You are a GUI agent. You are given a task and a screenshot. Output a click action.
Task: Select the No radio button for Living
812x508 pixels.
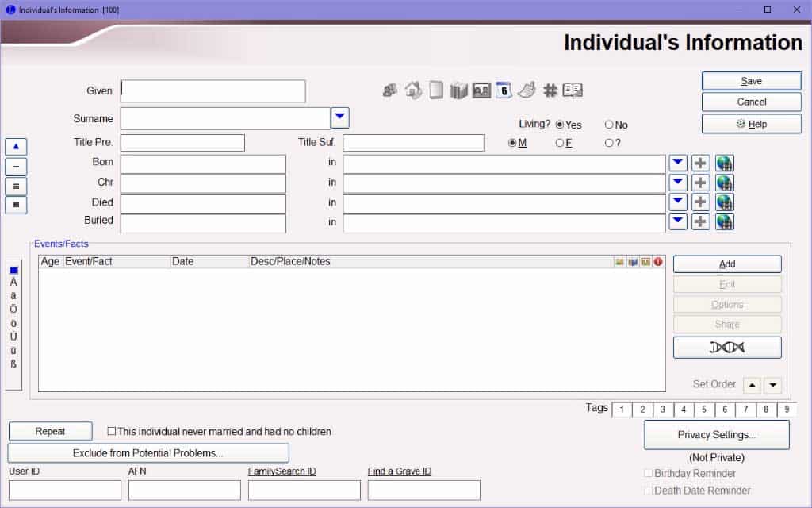609,125
